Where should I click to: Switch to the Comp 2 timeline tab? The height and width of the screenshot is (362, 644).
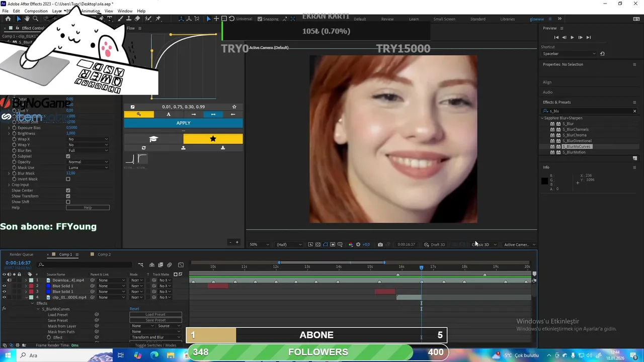pyautogui.click(x=104, y=254)
